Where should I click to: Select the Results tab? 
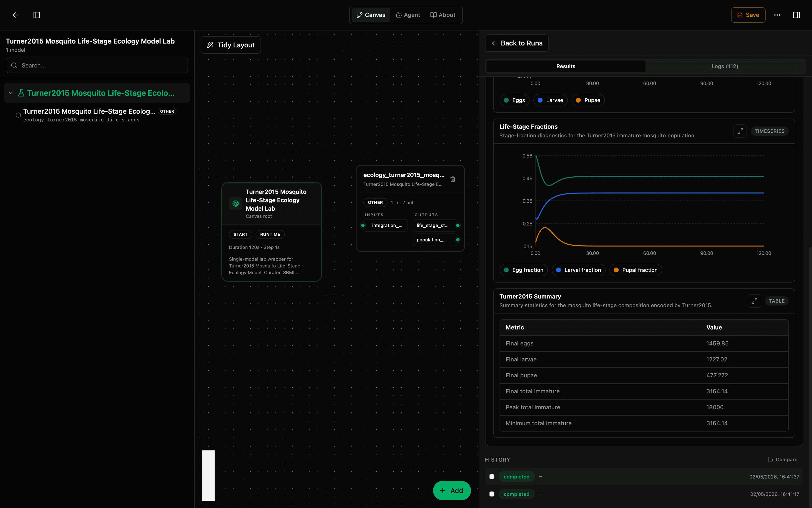pyautogui.click(x=566, y=66)
